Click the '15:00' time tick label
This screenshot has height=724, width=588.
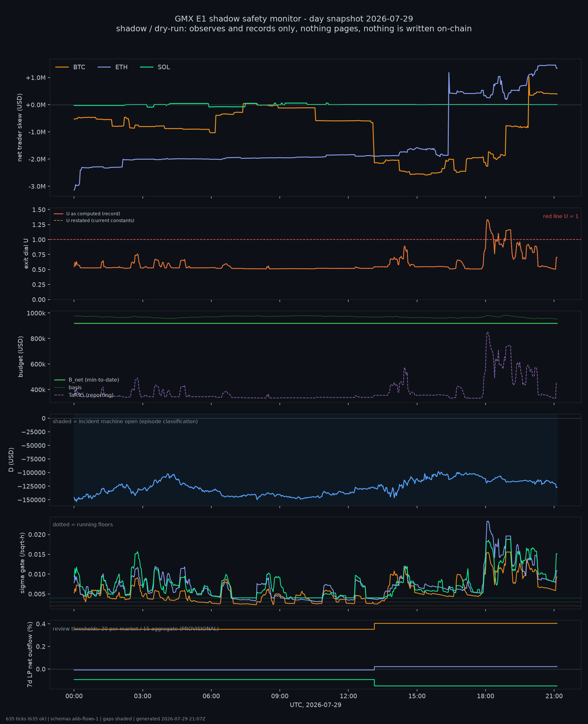click(417, 696)
